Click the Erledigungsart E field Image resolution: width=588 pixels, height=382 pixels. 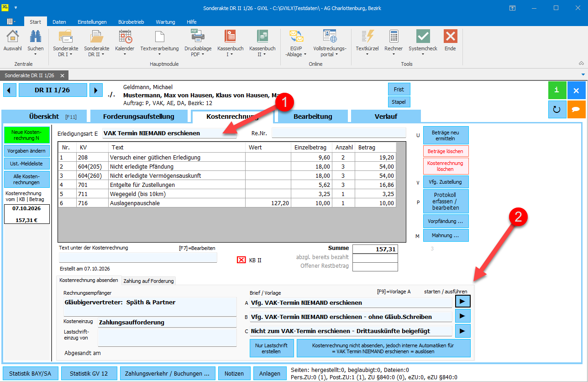169,133
